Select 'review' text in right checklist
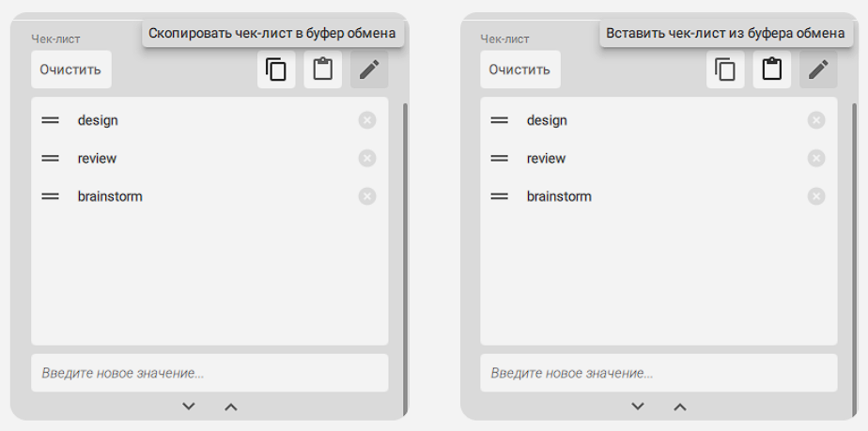This screenshot has height=431, width=868. (546, 159)
